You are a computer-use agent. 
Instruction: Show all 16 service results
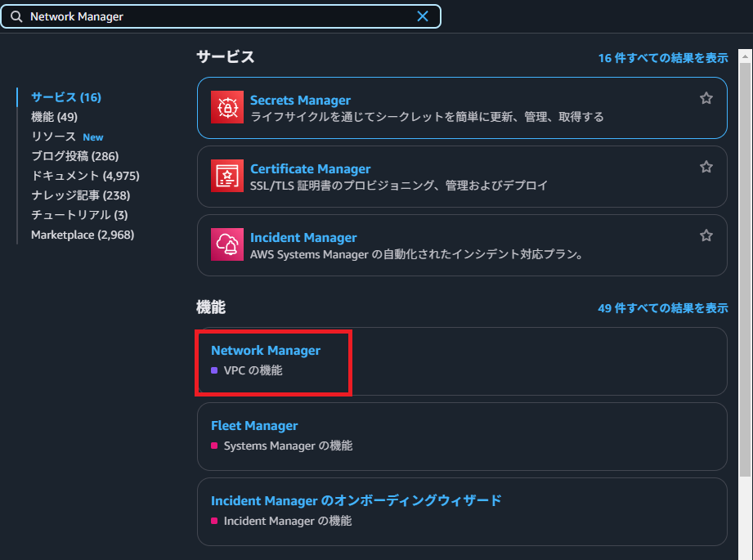click(x=663, y=58)
